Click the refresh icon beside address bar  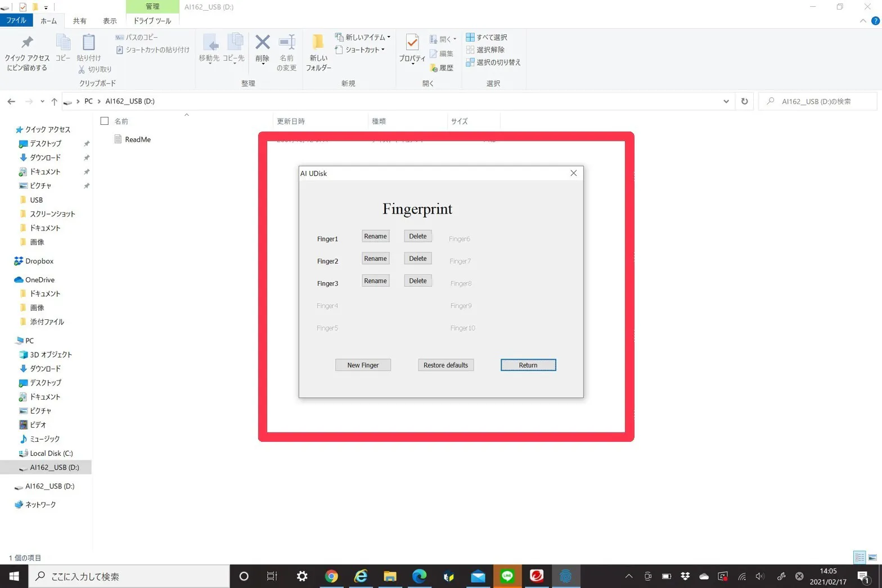click(744, 101)
